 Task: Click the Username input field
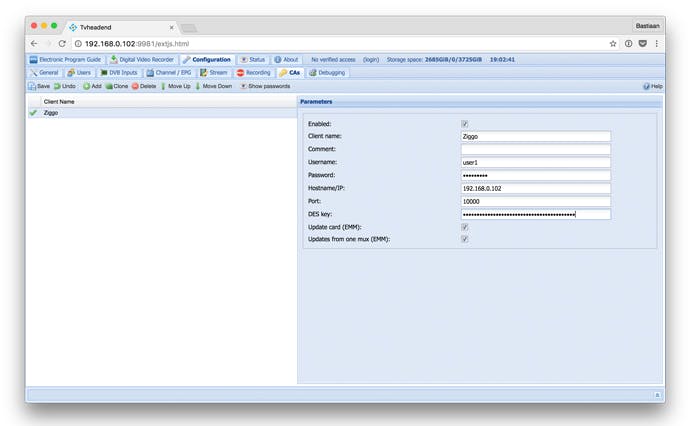pyautogui.click(x=536, y=162)
